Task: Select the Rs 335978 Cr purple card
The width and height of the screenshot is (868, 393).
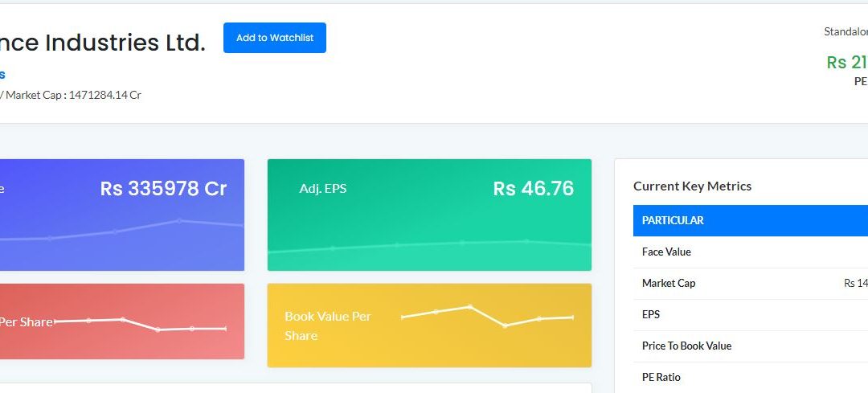Action: pyautogui.click(x=122, y=215)
